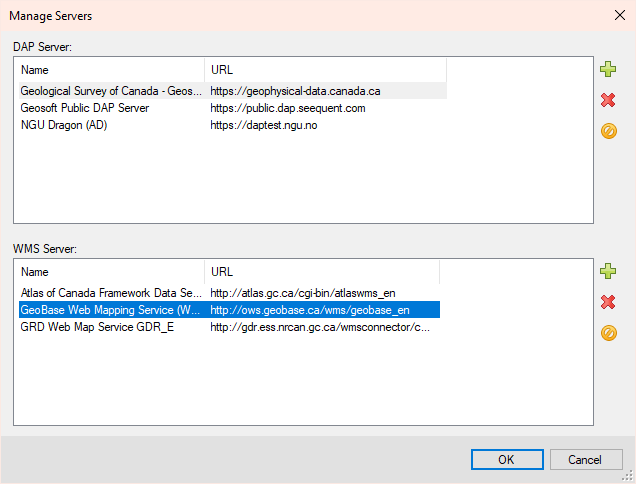636x484 pixels.
Task: Select GeoBase Web Mapping Service row
Action: [x=110, y=310]
